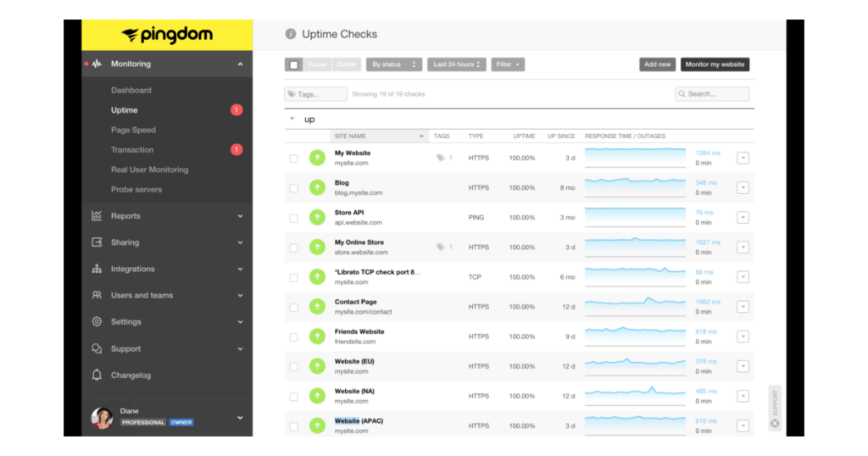Open the row menu arrow for Blog

pos(743,188)
